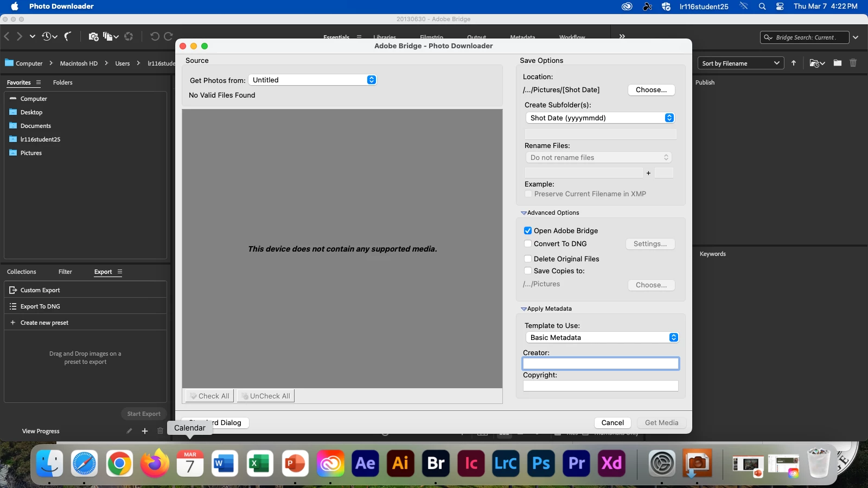The height and width of the screenshot is (488, 868).
Task: Open Photo Downloader icon in dock
Action: tap(697, 464)
